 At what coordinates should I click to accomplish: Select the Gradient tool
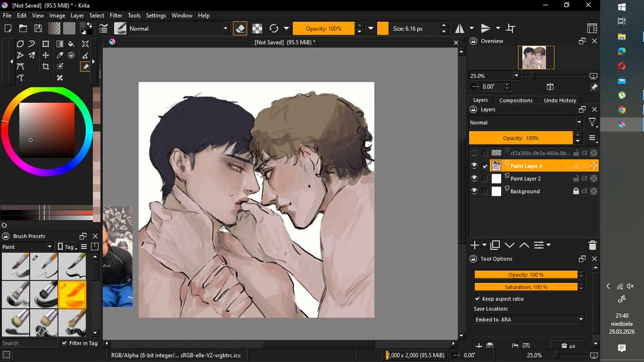[x=59, y=44]
